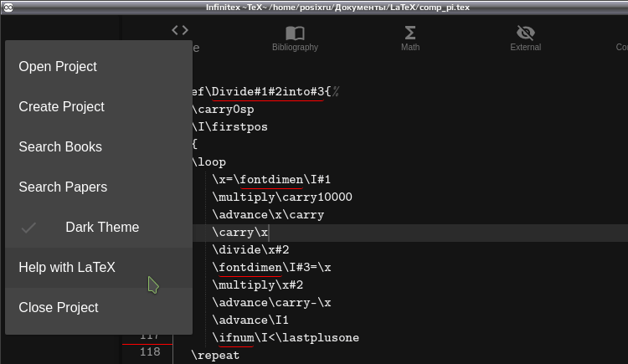Open the Bibliography tab icon
Screen dimensions: 628x364
[x=295, y=33]
